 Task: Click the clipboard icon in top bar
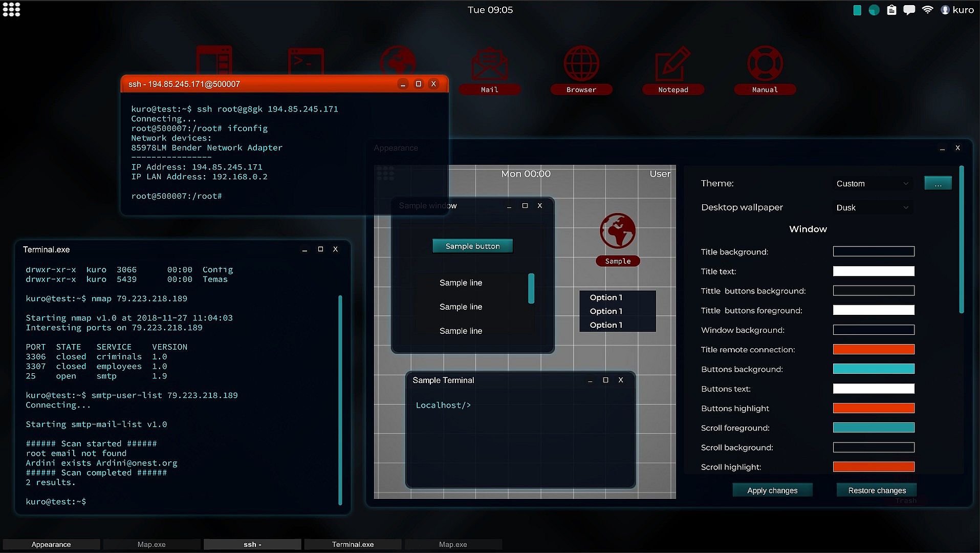pyautogui.click(x=891, y=10)
